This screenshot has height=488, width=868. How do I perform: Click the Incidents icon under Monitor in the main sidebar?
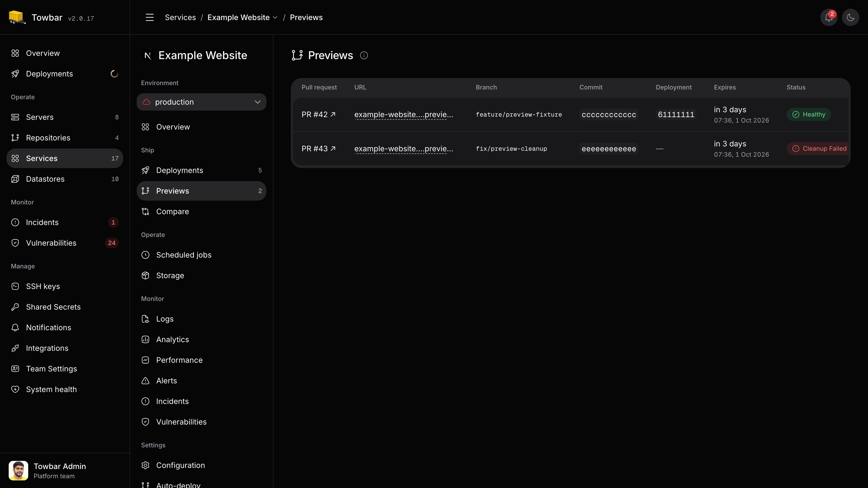[x=15, y=222]
